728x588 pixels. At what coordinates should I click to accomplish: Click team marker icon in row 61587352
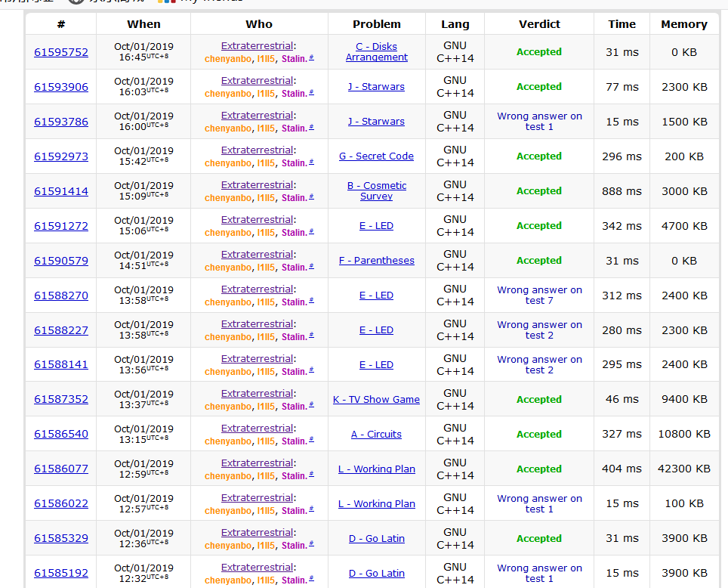pyautogui.click(x=312, y=405)
